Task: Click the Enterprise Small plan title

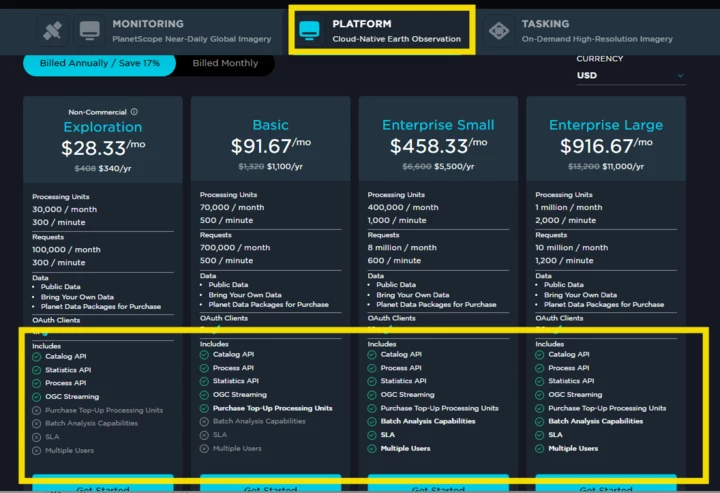Action: (x=438, y=125)
